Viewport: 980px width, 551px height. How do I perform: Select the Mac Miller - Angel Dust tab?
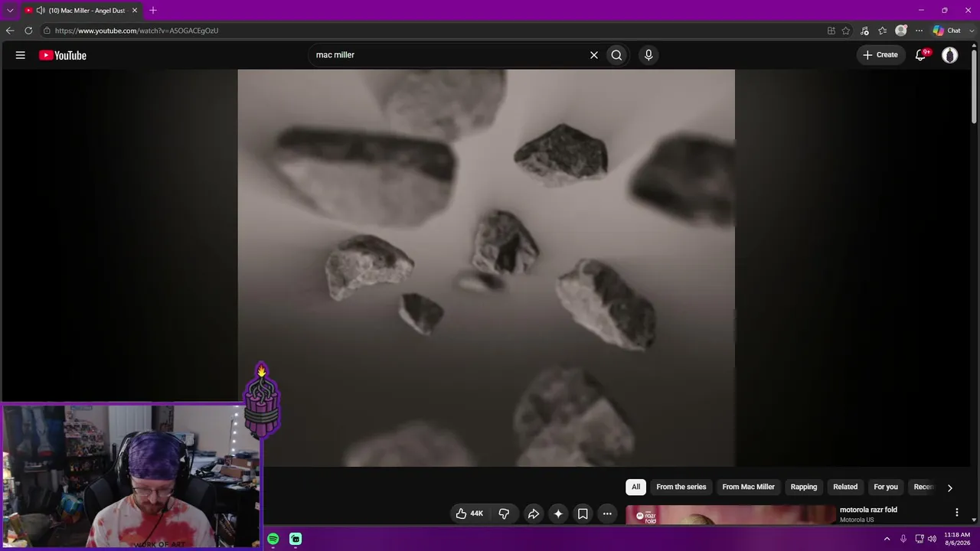[x=81, y=11]
